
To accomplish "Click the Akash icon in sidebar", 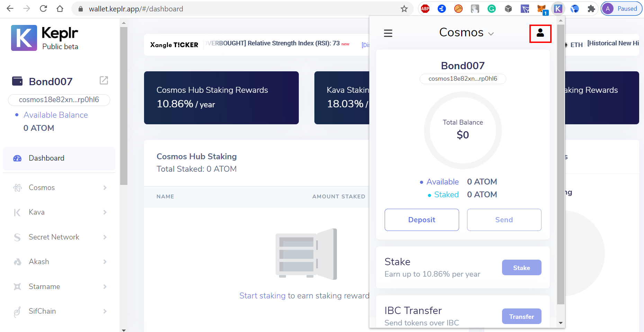I will [17, 262].
